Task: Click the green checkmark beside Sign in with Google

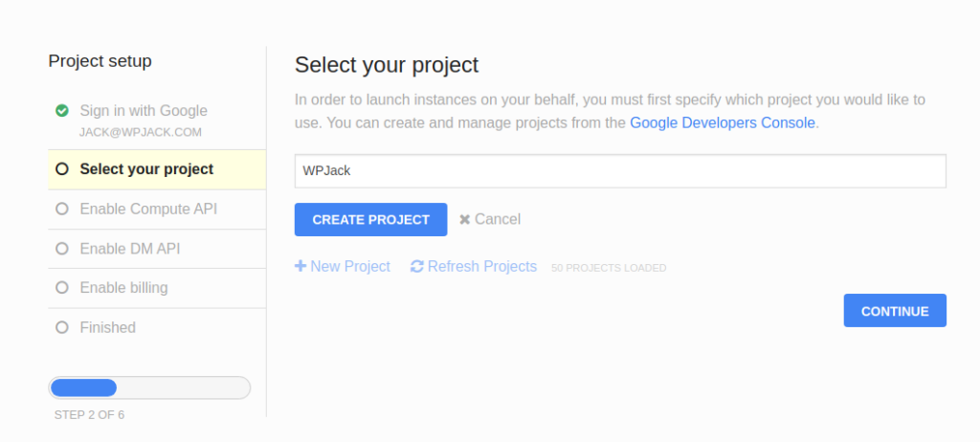Action: tap(61, 111)
